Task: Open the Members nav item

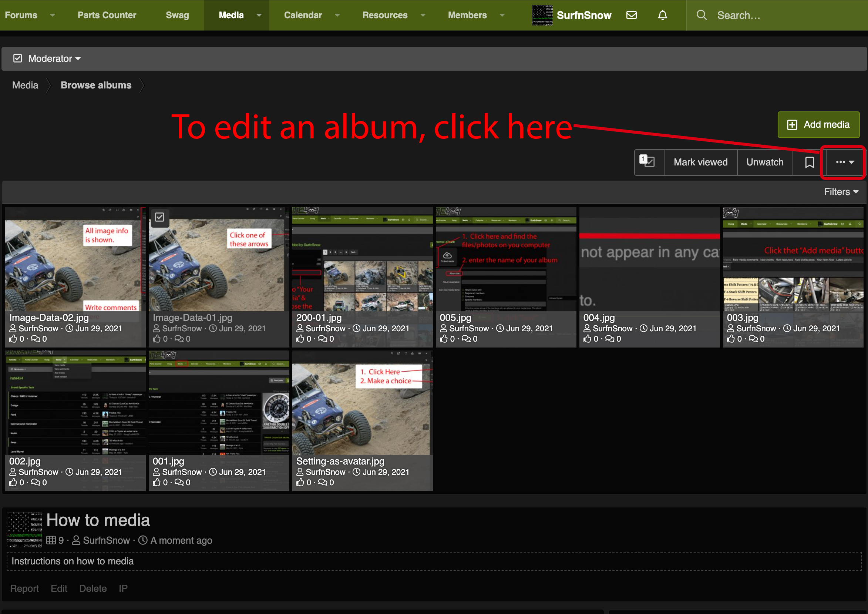Action: (x=467, y=15)
